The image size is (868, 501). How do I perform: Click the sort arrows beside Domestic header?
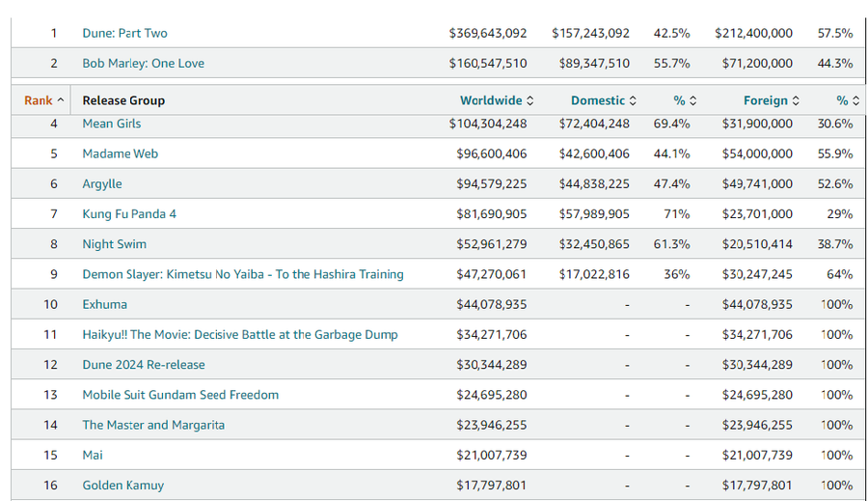tap(633, 100)
